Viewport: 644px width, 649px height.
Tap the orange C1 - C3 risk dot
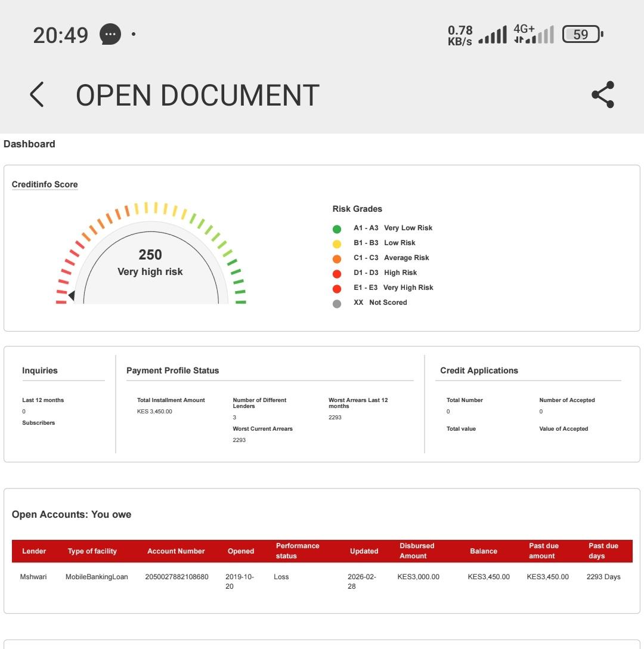coord(337,259)
